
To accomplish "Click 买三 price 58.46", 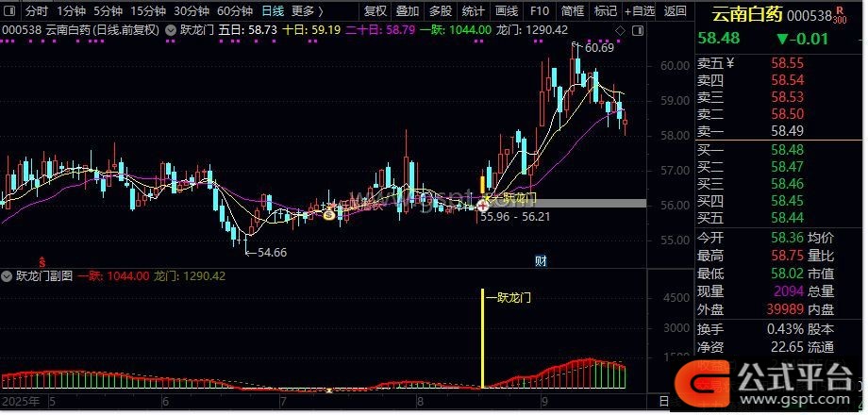I will pyautogui.click(x=788, y=183).
